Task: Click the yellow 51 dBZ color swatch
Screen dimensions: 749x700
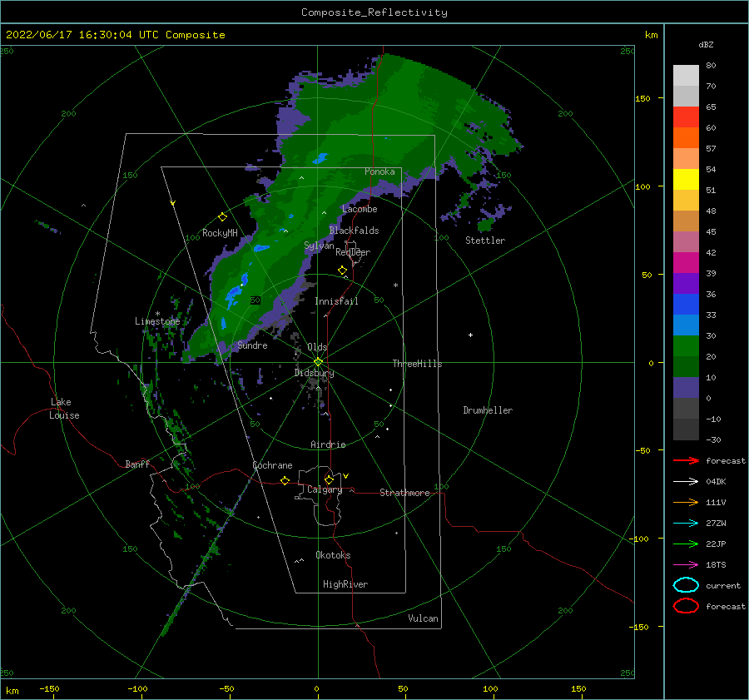Action: (686, 179)
